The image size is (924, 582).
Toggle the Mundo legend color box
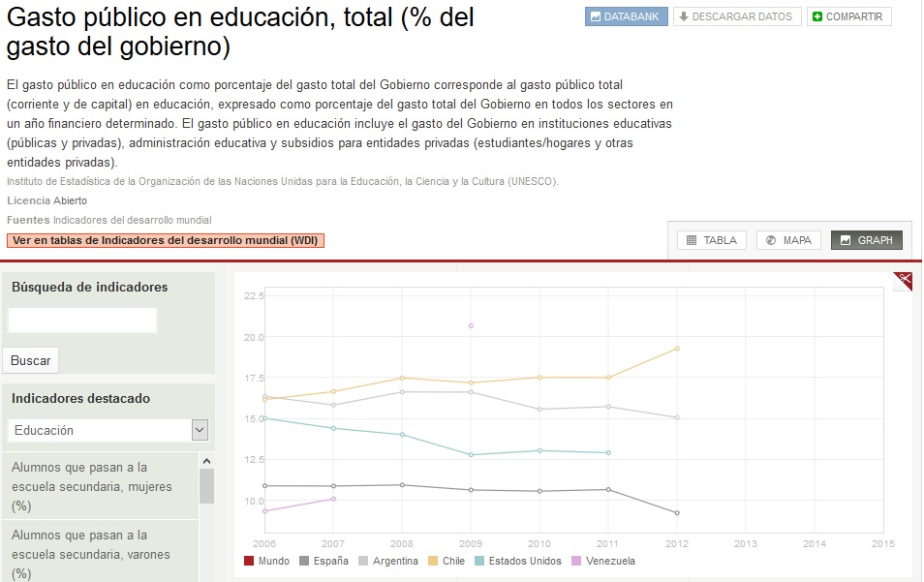point(250,561)
